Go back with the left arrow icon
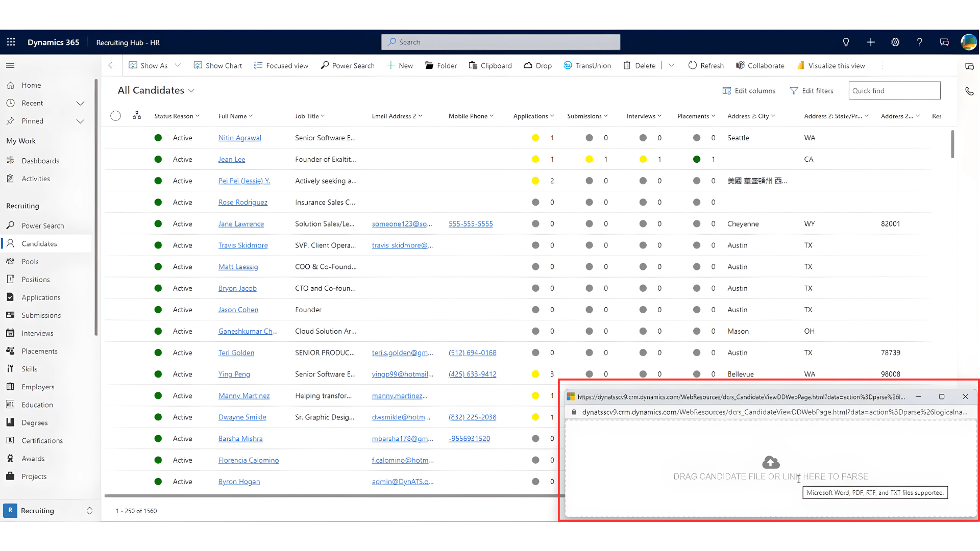This screenshot has width=980, height=551. 112,65
